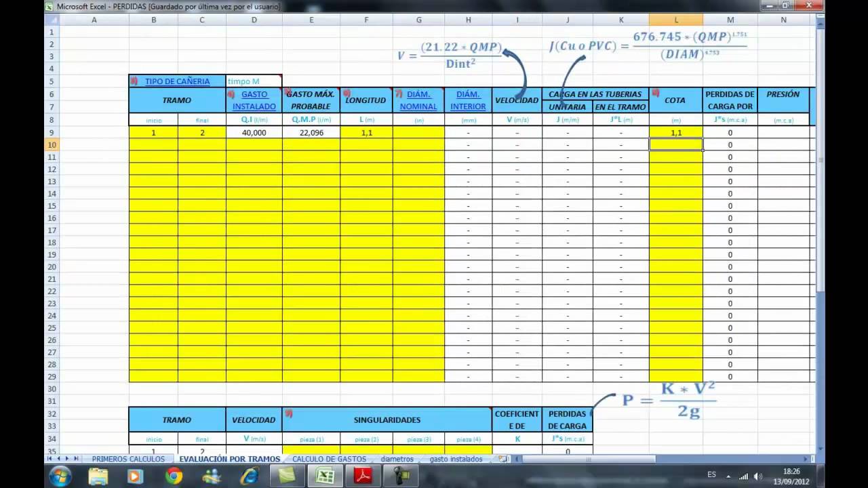
Task: Open the camera recorder taskbar icon
Action: pyautogui.click(x=401, y=476)
